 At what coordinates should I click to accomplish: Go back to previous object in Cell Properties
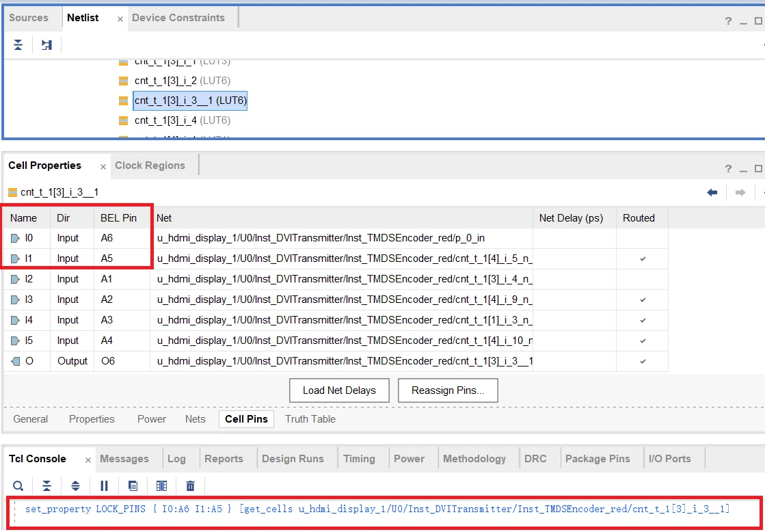coord(712,192)
